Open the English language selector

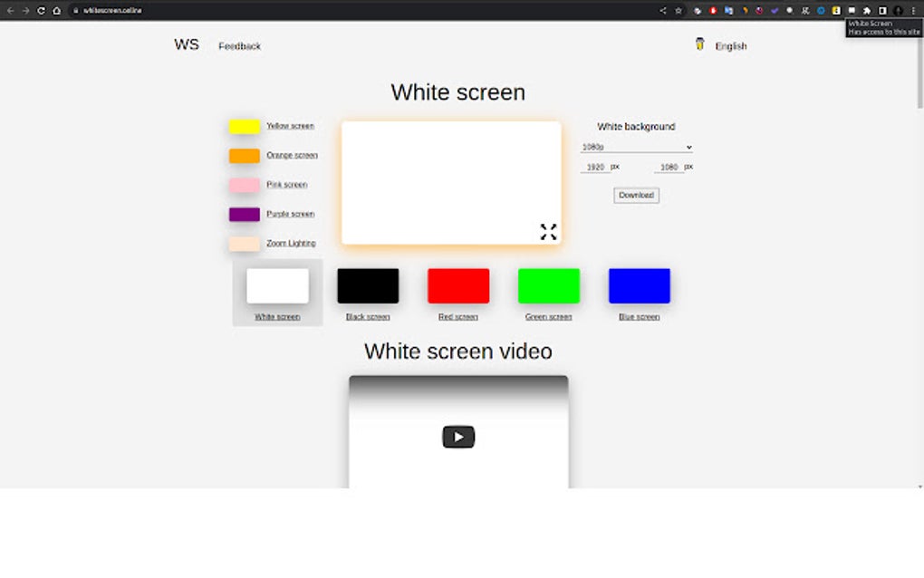point(730,45)
